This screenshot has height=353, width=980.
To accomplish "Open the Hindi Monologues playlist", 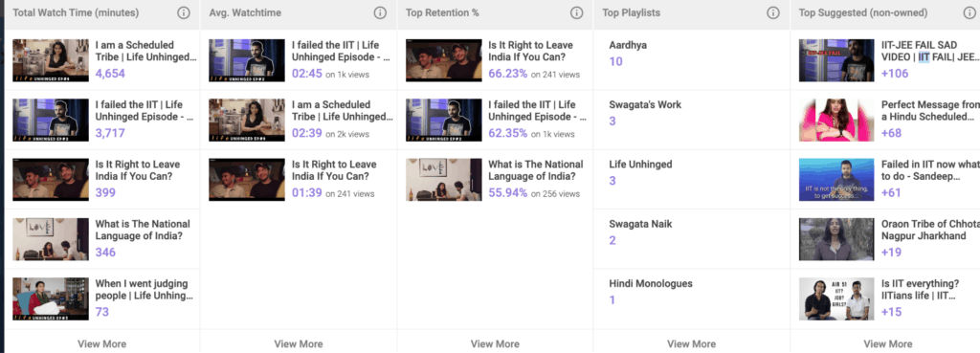I will pyautogui.click(x=651, y=284).
